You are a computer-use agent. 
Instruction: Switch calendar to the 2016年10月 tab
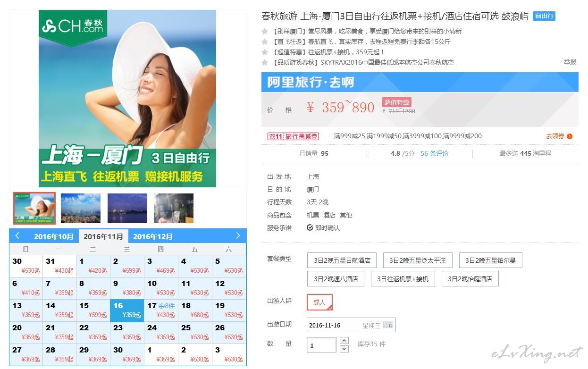pyautogui.click(x=54, y=236)
